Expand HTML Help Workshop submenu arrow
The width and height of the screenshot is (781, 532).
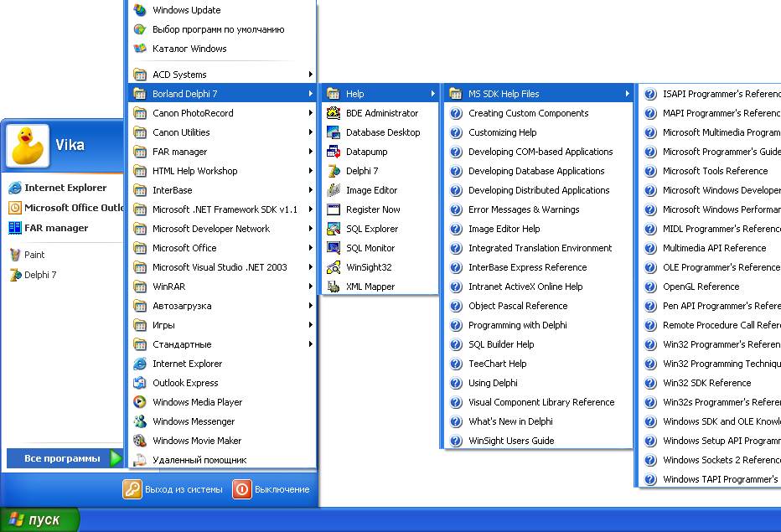(x=310, y=171)
